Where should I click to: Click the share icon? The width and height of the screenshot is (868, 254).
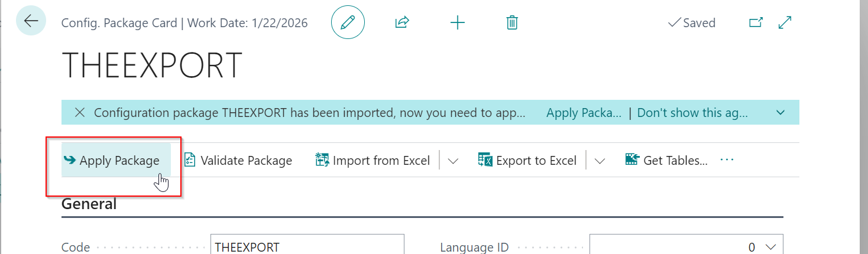pos(402,22)
